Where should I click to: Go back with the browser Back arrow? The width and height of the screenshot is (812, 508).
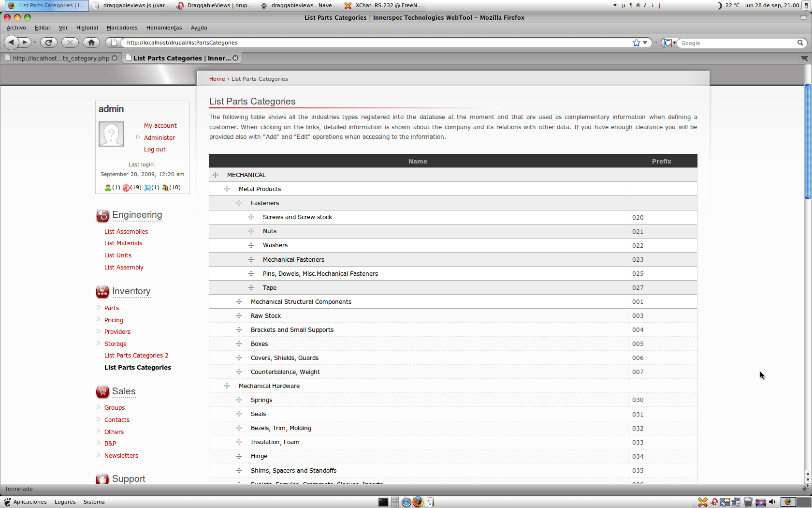point(11,43)
